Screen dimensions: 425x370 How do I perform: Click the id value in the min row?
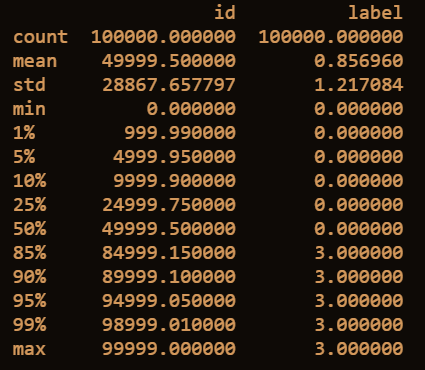pyautogui.click(x=191, y=109)
